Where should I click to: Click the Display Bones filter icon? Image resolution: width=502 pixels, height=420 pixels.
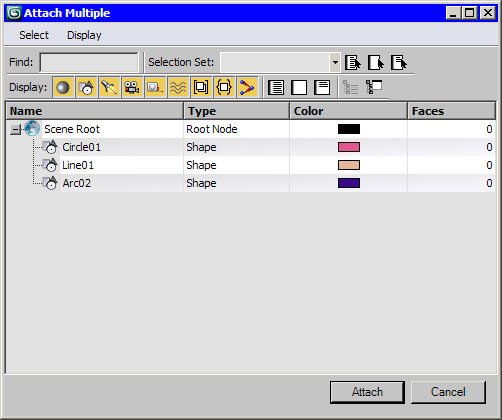(x=247, y=88)
